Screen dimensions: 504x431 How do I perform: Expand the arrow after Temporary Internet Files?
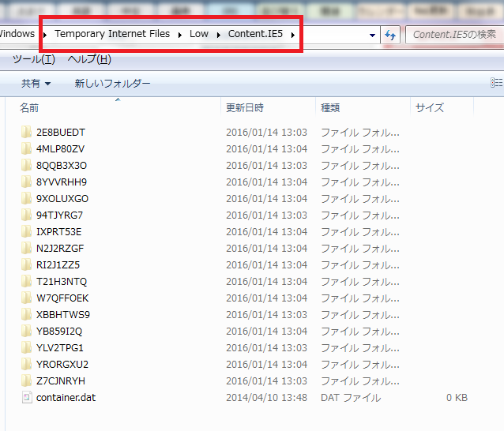(180, 35)
